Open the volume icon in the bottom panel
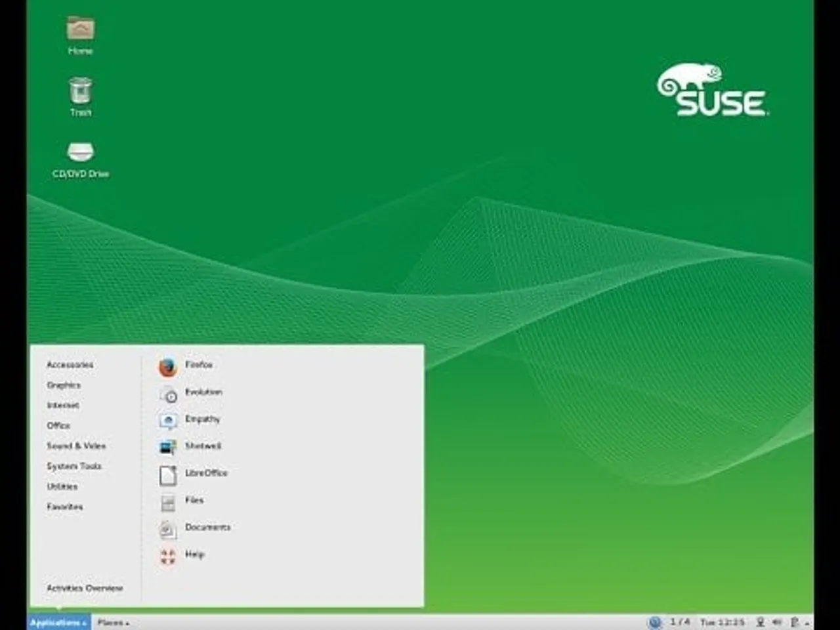 coord(777,622)
